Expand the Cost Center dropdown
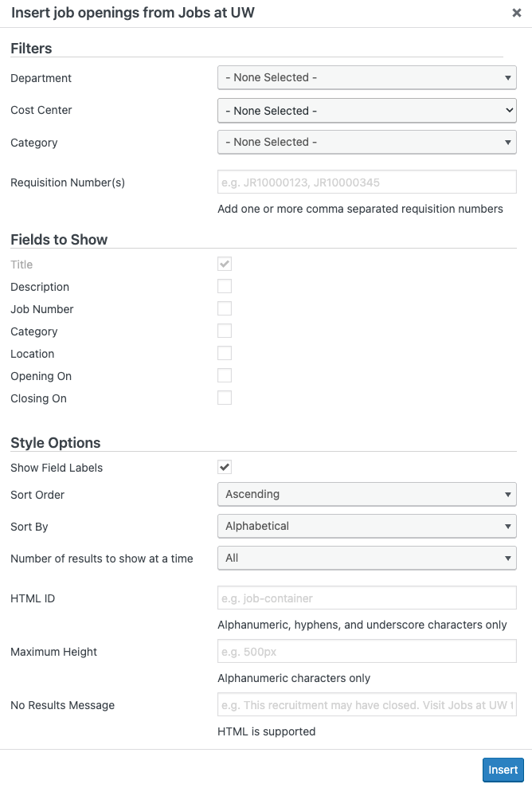This screenshot has height=788, width=532. (x=366, y=111)
